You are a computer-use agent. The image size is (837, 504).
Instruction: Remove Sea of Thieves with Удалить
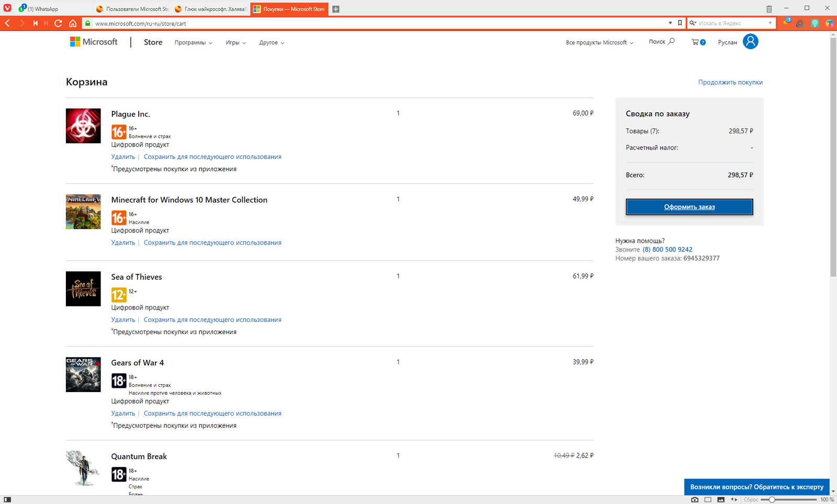coord(123,319)
